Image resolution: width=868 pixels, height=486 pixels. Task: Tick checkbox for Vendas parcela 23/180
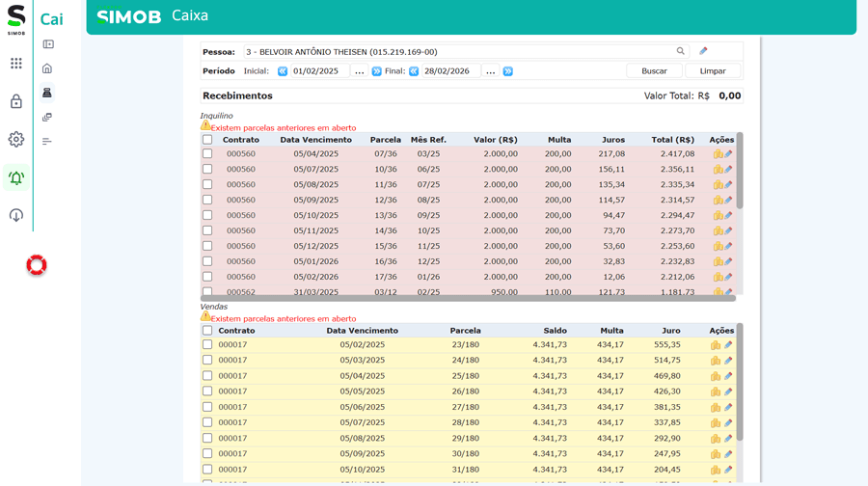click(207, 345)
